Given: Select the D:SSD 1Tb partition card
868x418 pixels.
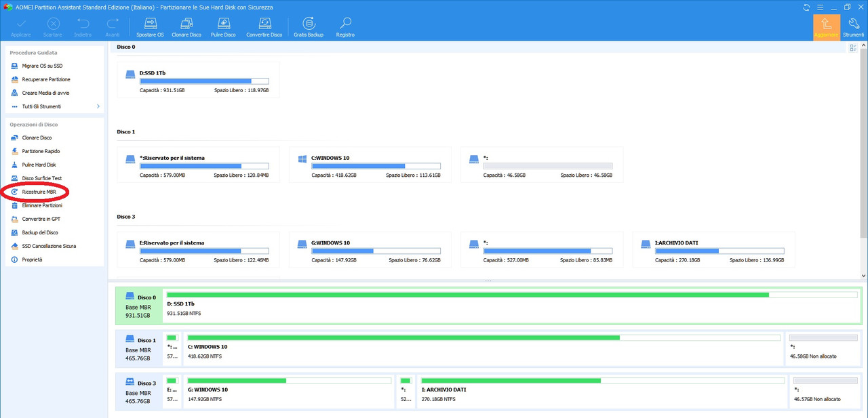Looking at the screenshot, I should pyautogui.click(x=198, y=80).
